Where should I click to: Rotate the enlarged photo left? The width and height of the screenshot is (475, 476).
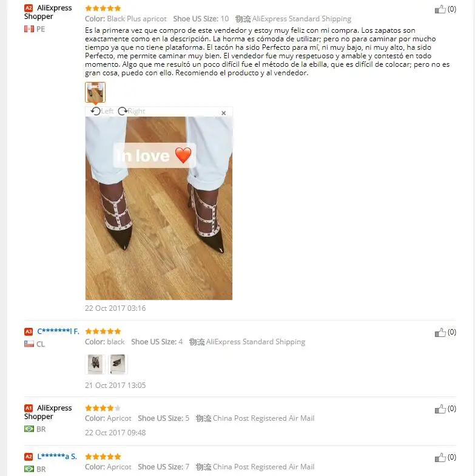coord(102,111)
